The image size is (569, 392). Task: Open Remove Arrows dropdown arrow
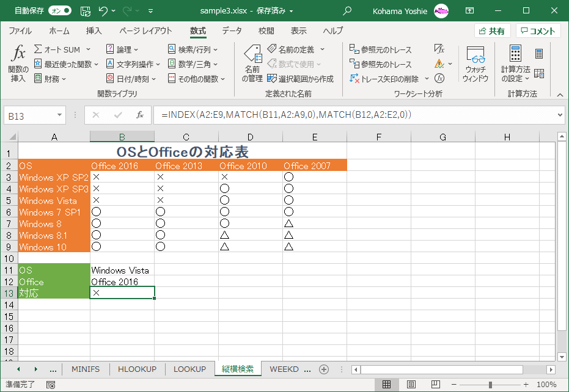click(427, 79)
